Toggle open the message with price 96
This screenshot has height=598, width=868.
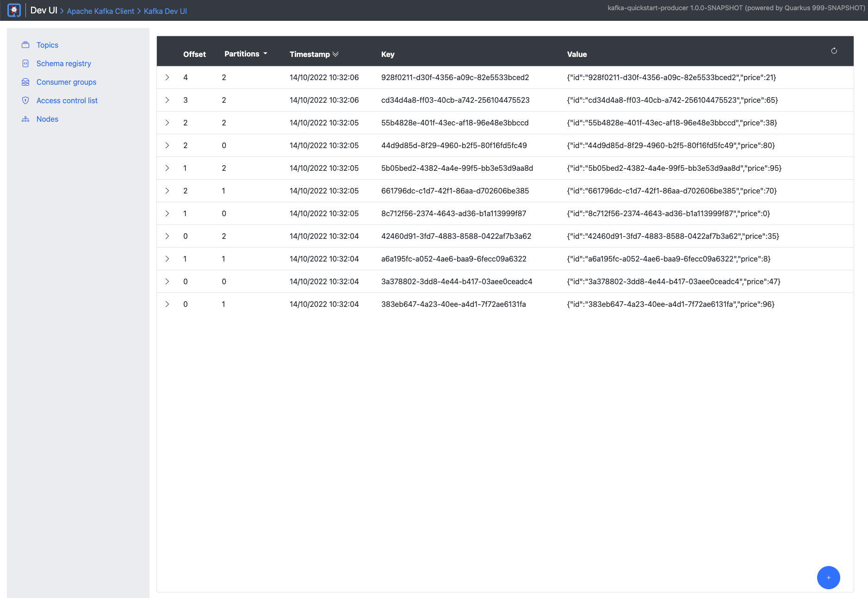(x=167, y=304)
